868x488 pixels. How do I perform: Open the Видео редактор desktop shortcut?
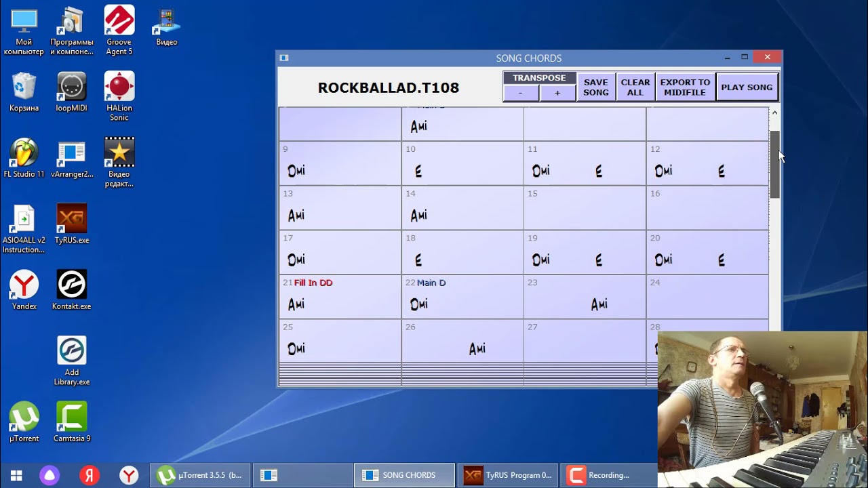click(x=119, y=163)
